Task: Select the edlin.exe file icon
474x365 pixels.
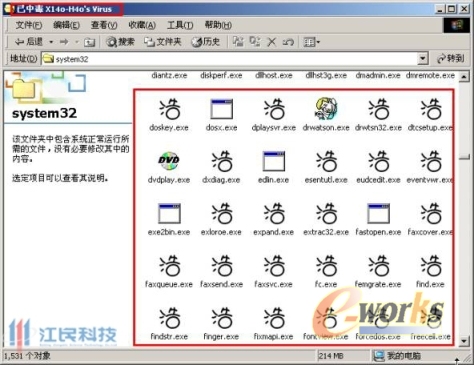Action: [x=274, y=161]
